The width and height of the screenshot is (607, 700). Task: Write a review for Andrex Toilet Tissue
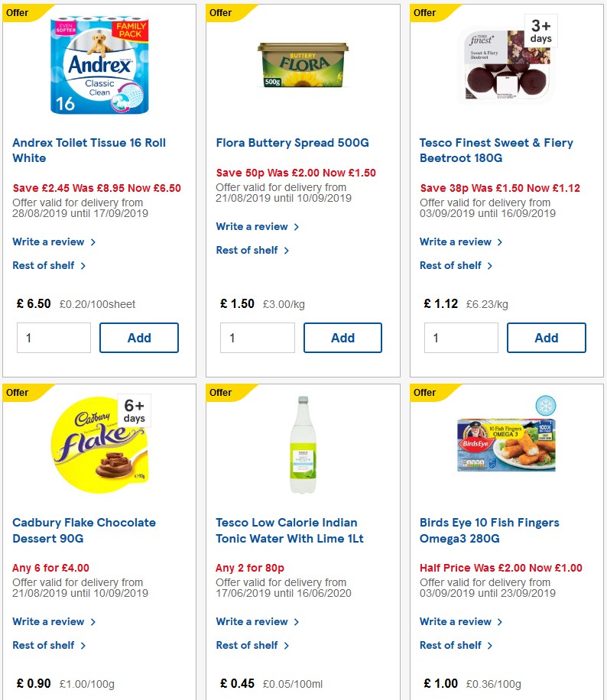pos(48,241)
